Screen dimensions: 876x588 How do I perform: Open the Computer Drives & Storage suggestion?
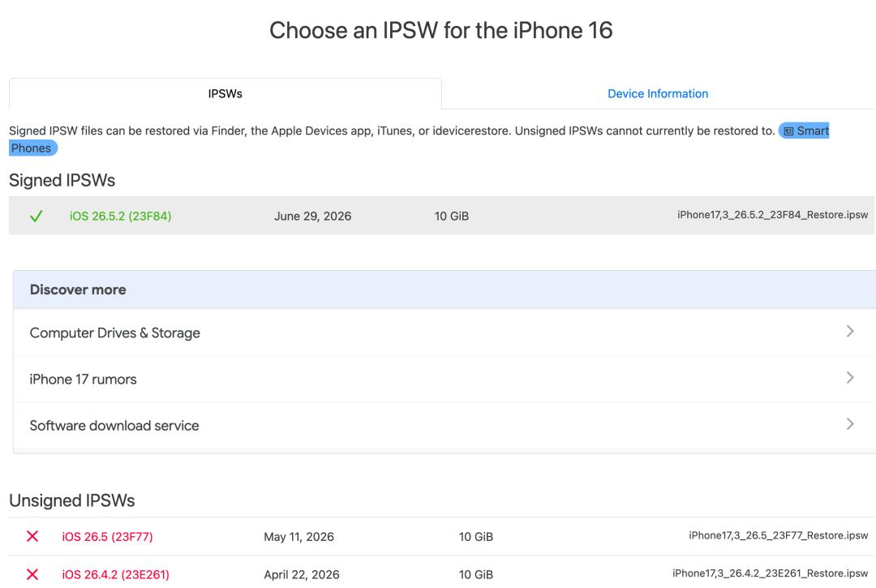coord(444,333)
